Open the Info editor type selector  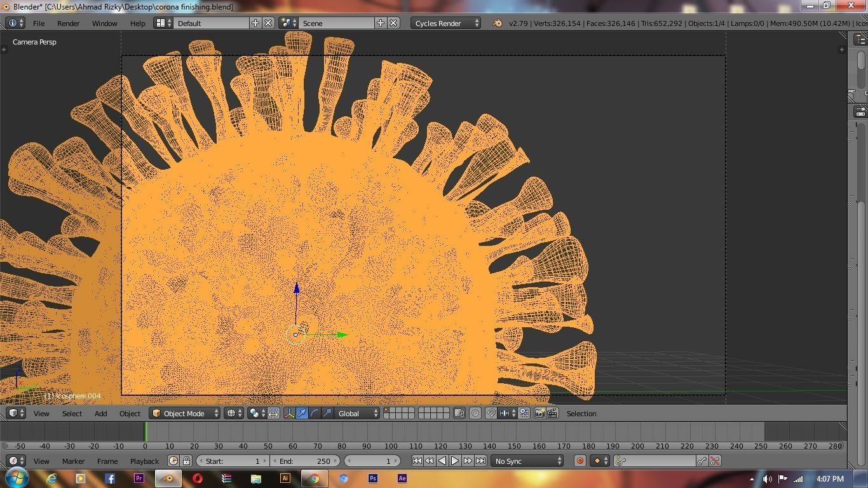click(15, 23)
